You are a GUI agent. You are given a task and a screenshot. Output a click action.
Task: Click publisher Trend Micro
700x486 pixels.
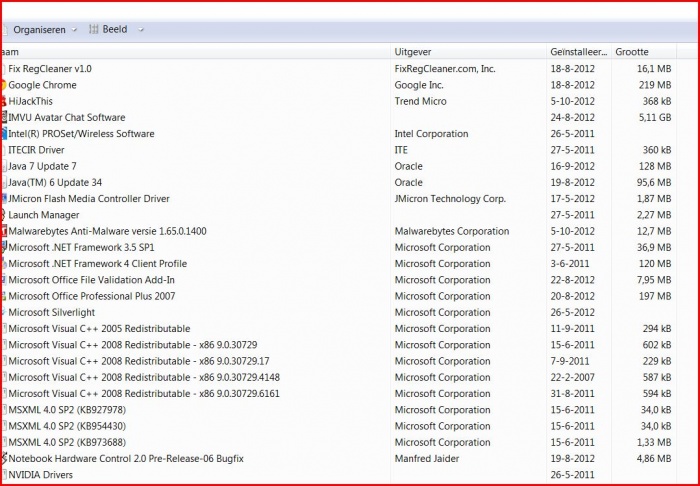pyautogui.click(x=420, y=101)
